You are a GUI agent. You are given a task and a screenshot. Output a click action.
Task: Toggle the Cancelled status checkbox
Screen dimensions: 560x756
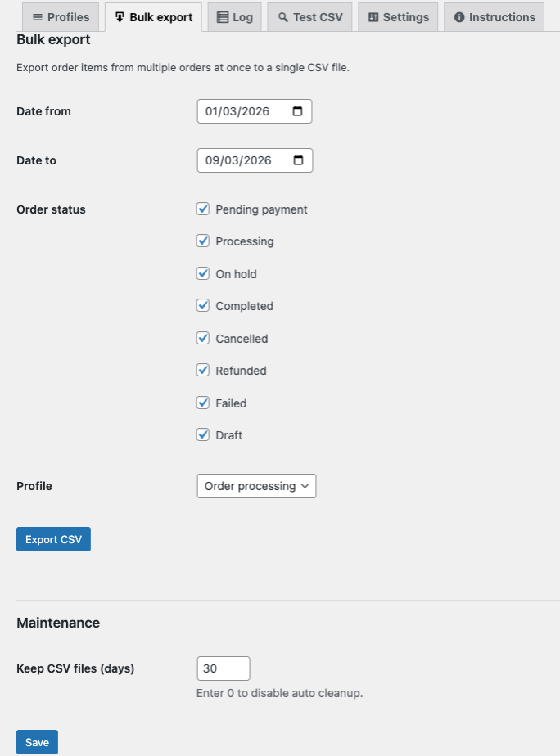(203, 339)
